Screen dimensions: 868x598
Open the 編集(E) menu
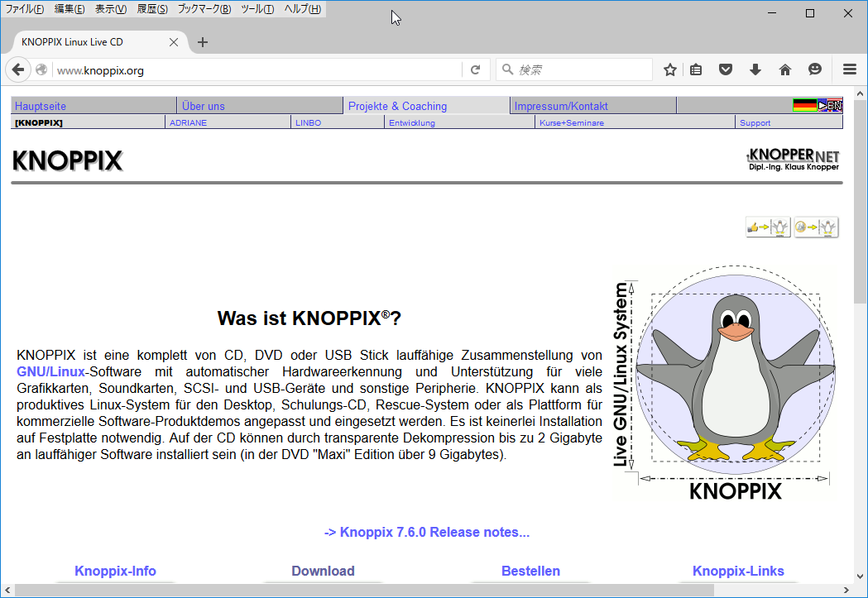click(70, 9)
